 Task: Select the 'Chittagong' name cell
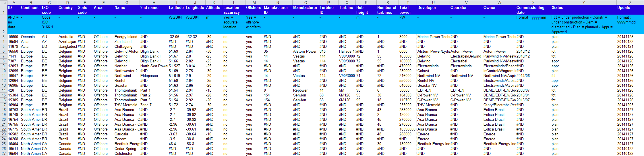pyautogui.click(x=127, y=47)
